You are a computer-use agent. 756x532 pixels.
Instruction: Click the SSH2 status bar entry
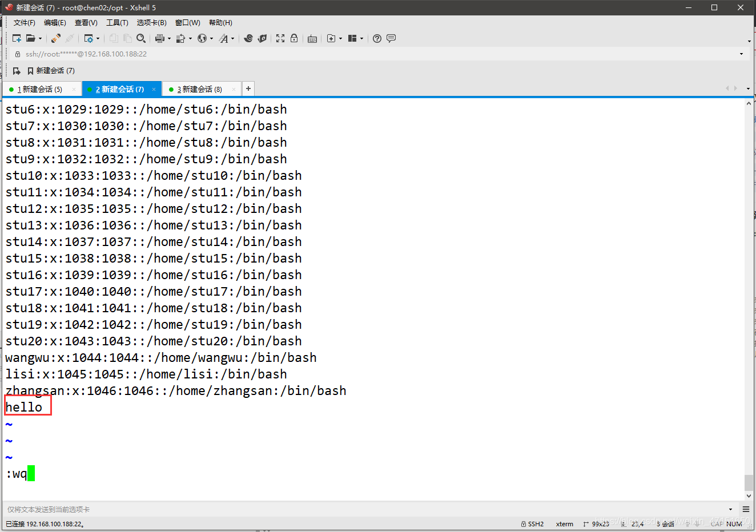click(533, 523)
